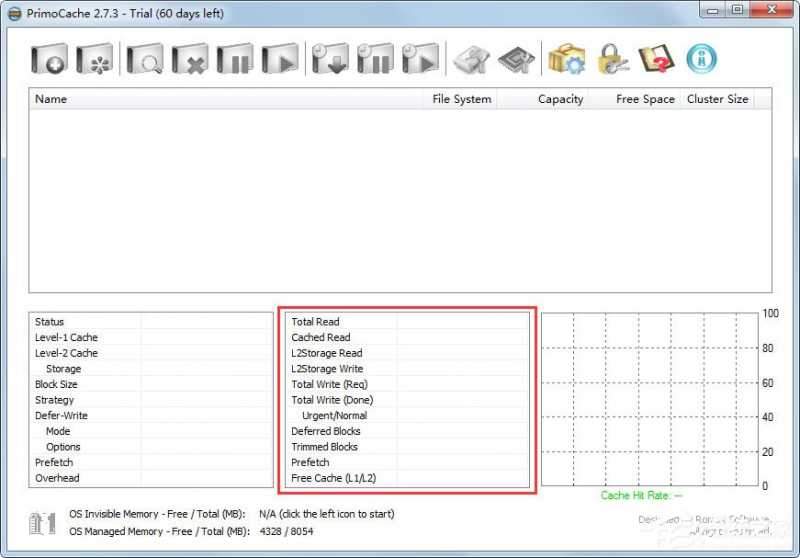
Task: Click the Cluster Size column header
Action: coord(717,99)
